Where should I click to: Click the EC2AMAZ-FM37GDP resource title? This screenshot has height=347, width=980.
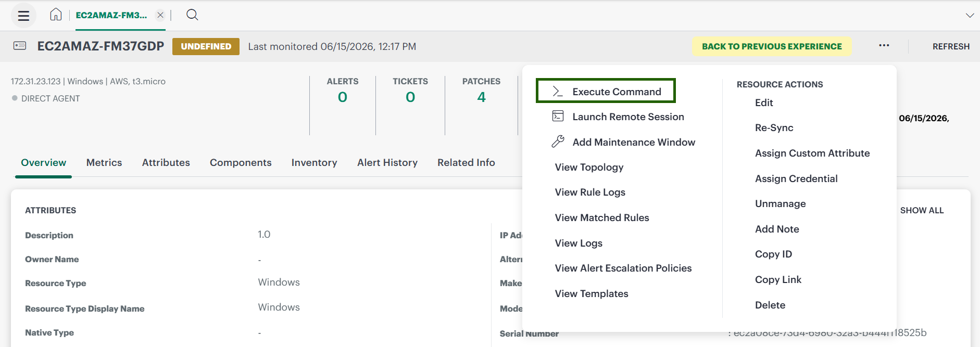pos(100,46)
